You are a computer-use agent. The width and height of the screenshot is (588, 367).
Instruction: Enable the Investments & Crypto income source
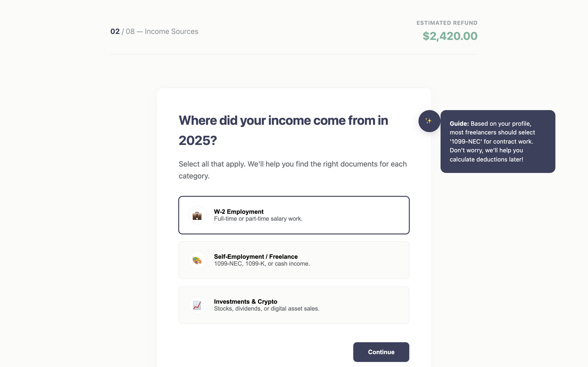coord(294,305)
